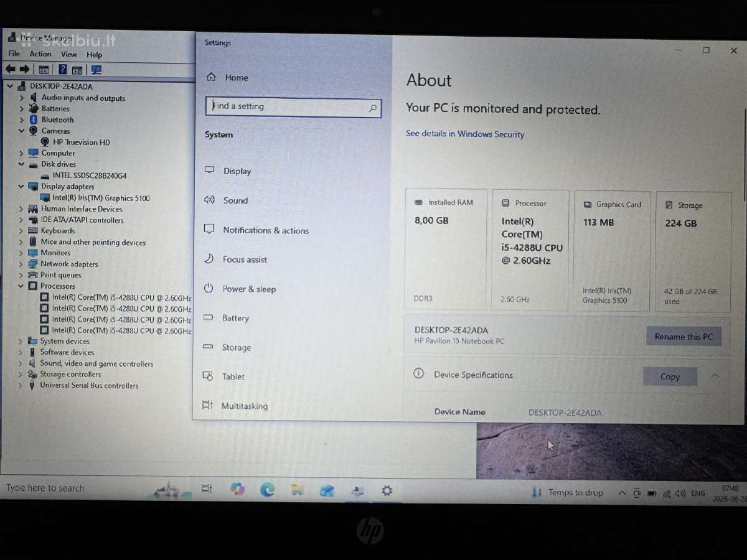Open the Help menu in Device Manager
This screenshot has height=560, width=747.
[x=95, y=55]
